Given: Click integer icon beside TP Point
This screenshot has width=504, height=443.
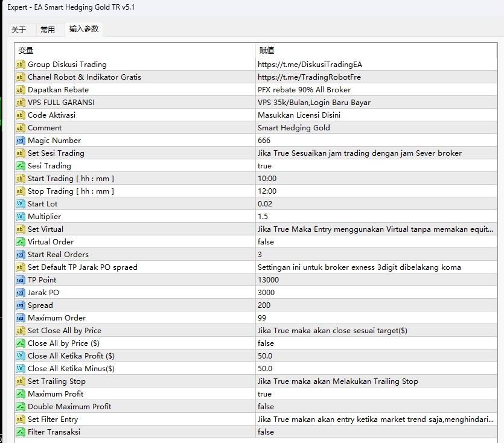Looking at the screenshot, I should [21, 280].
